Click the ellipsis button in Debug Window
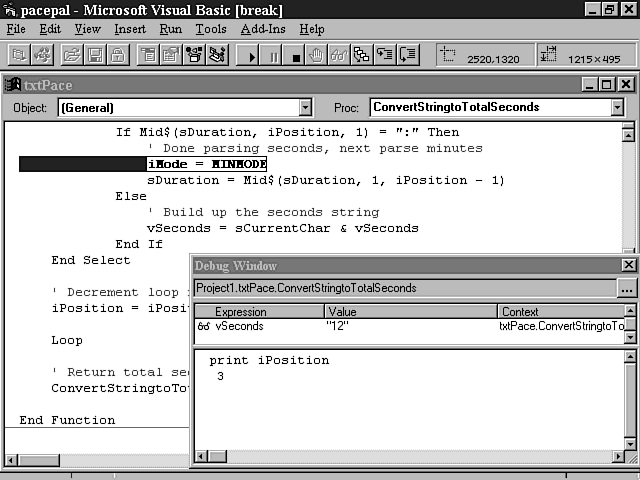 point(627,288)
